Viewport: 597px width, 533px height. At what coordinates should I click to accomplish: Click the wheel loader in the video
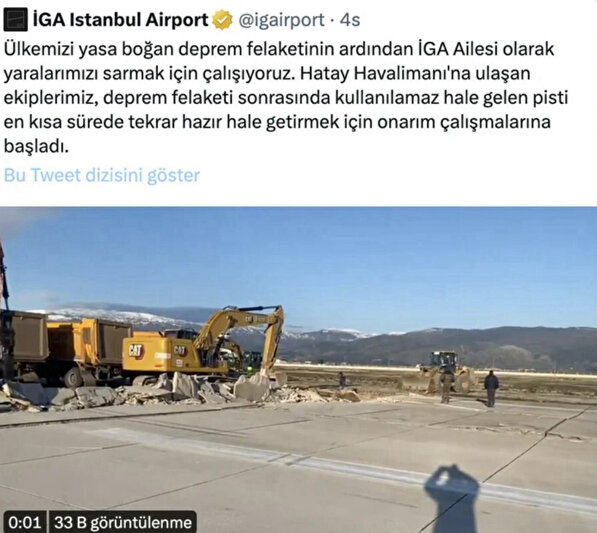pos(447,371)
